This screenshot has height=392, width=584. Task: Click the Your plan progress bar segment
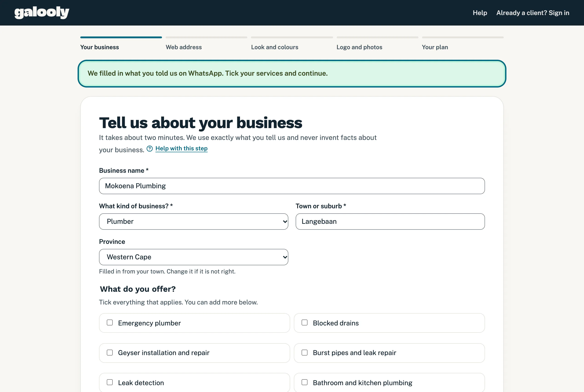click(x=463, y=38)
